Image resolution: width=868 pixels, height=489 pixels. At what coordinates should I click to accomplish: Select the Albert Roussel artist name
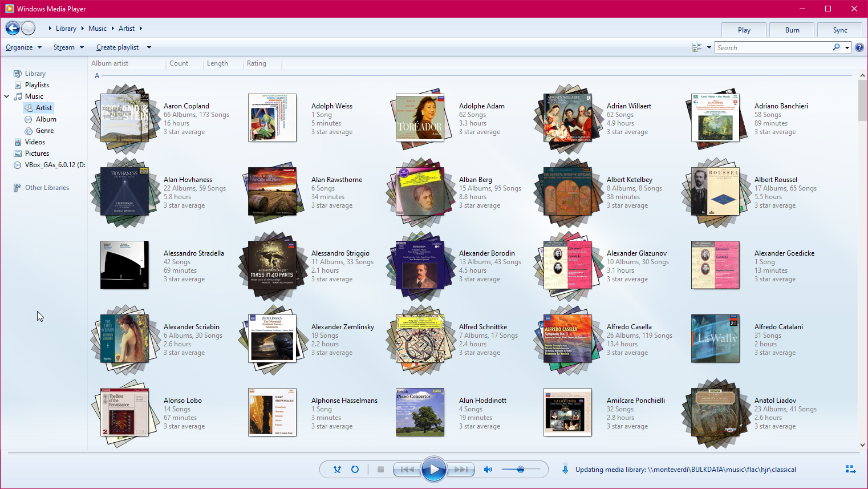[776, 180]
